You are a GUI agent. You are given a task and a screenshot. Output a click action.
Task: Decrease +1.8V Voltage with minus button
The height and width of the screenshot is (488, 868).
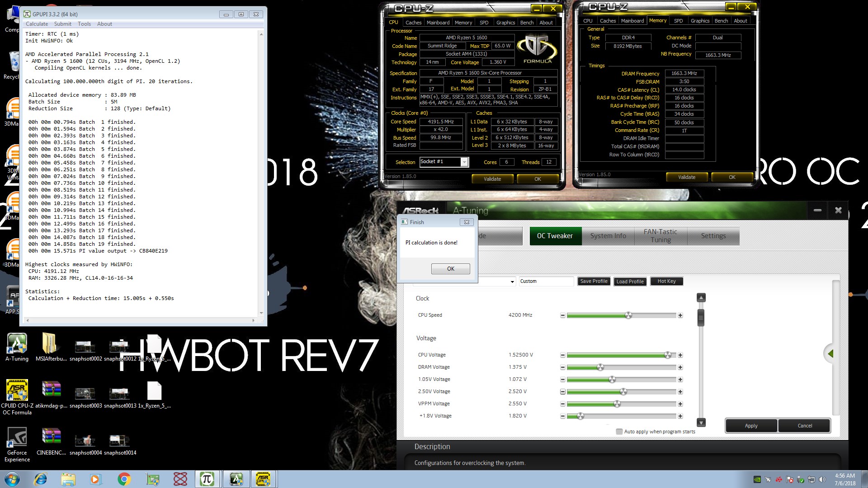(x=562, y=416)
